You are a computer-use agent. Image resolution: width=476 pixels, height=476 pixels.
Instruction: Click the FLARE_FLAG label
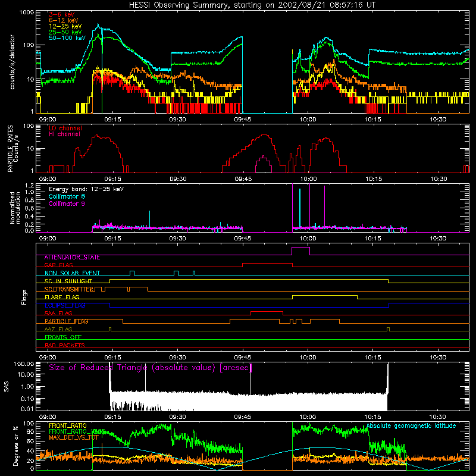pos(62,297)
